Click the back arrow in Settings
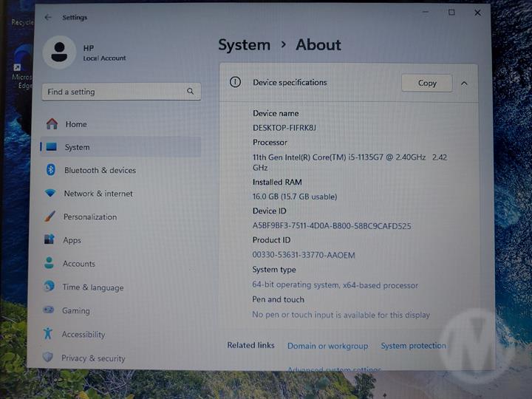This screenshot has height=399, width=532. tap(48, 17)
